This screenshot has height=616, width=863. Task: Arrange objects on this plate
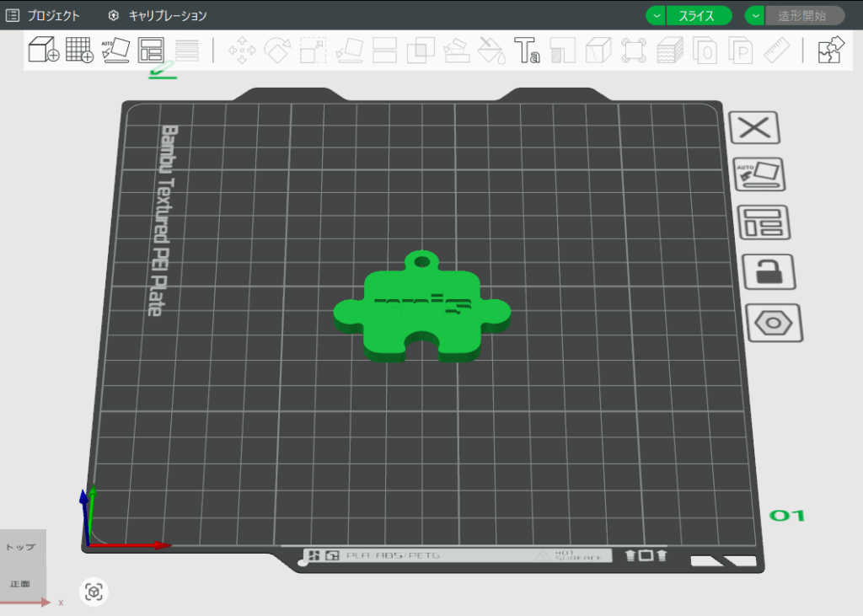[x=763, y=223]
